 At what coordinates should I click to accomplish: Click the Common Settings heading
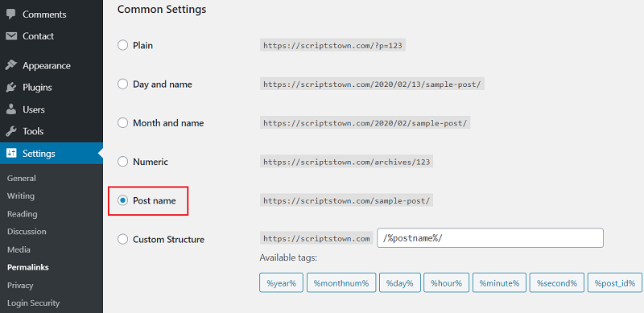point(162,9)
